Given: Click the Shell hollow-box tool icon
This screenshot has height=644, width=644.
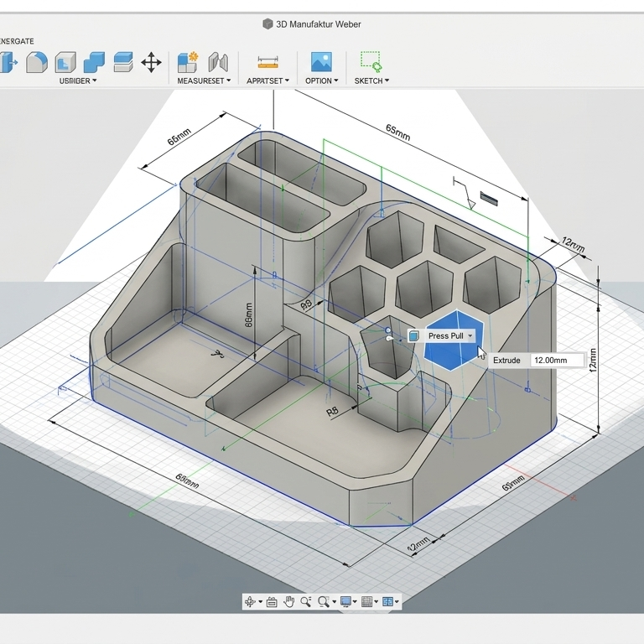Looking at the screenshot, I should click(x=65, y=62).
